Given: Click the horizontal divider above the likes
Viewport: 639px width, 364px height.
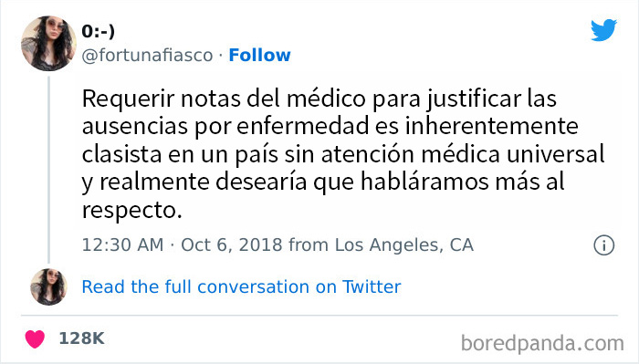Looking at the screenshot, I should pos(319,316).
